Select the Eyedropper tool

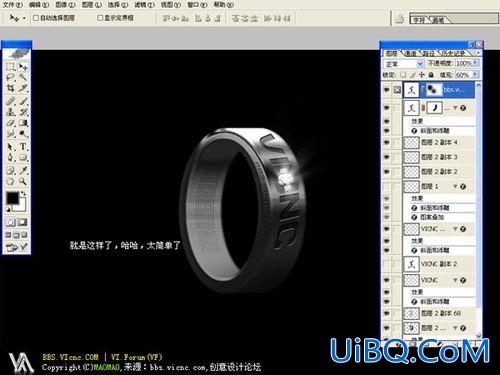tap(23, 170)
